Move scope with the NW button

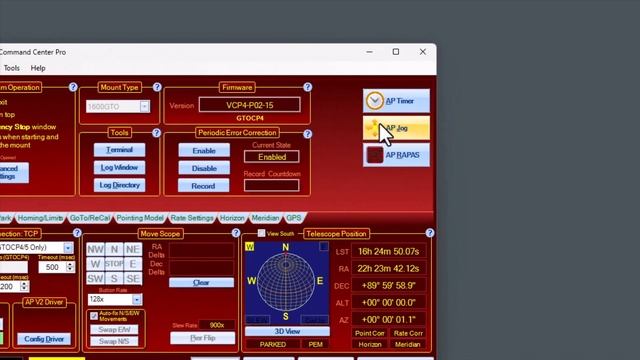(95, 249)
